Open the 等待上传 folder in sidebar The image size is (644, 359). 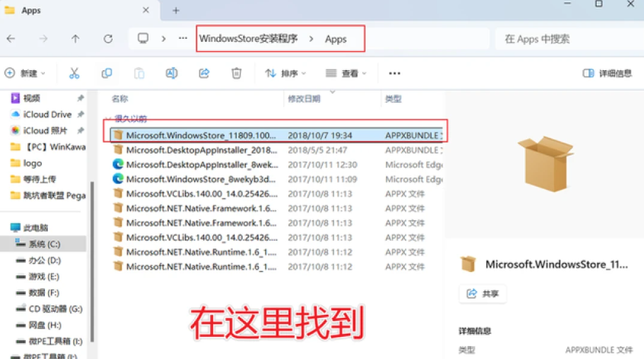(33, 179)
